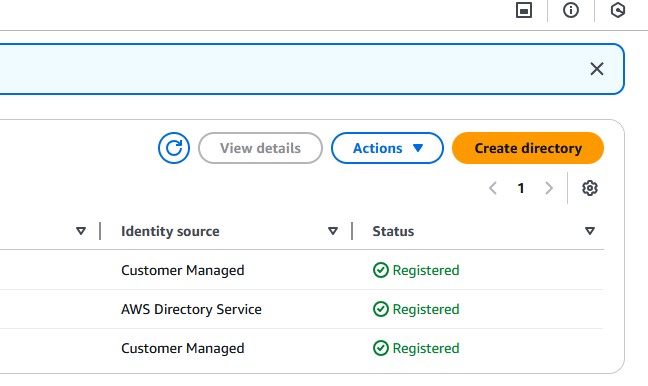The height and width of the screenshot is (386, 648).
Task: Go to the next page arrow
Action: pos(549,188)
